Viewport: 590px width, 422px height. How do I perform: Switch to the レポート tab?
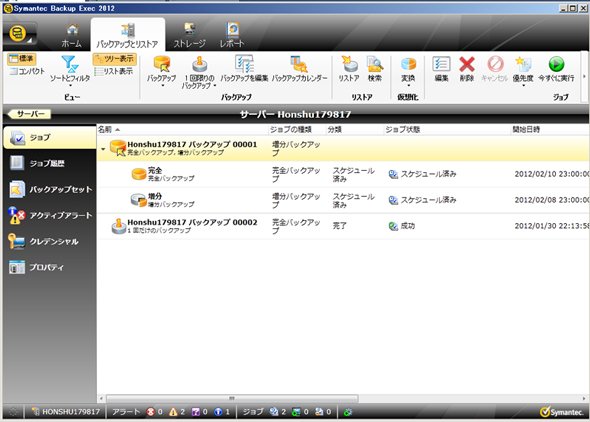(232, 35)
